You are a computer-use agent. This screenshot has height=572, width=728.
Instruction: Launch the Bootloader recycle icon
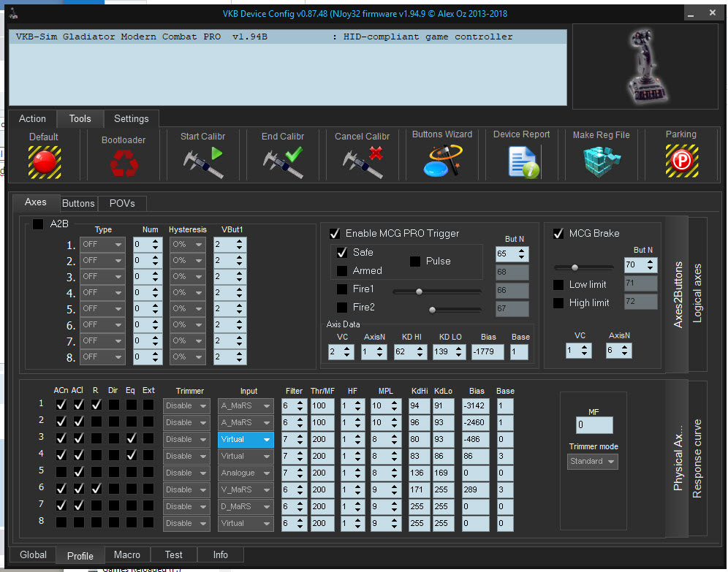click(x=124, y=164)
